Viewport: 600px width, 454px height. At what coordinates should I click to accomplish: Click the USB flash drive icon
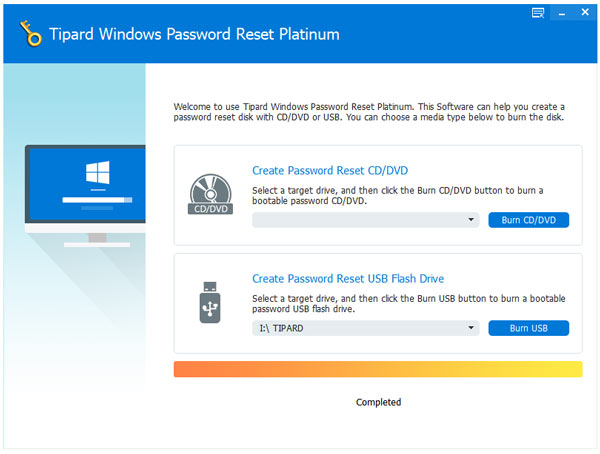click(210, 302)
